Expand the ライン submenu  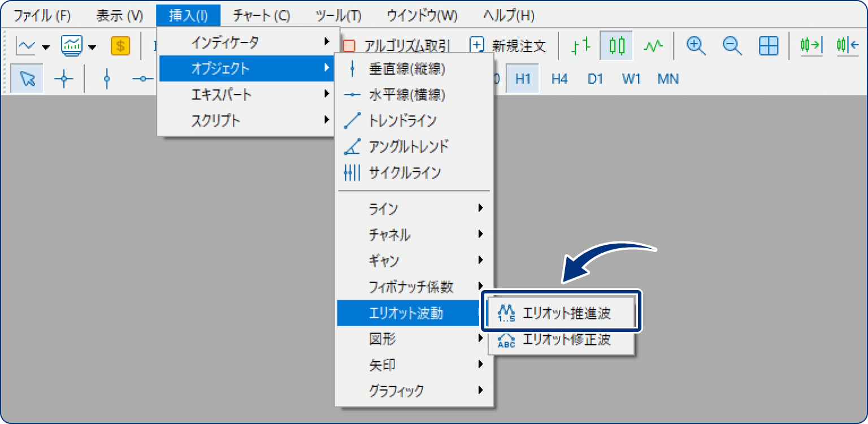click(x=414, y=209)
